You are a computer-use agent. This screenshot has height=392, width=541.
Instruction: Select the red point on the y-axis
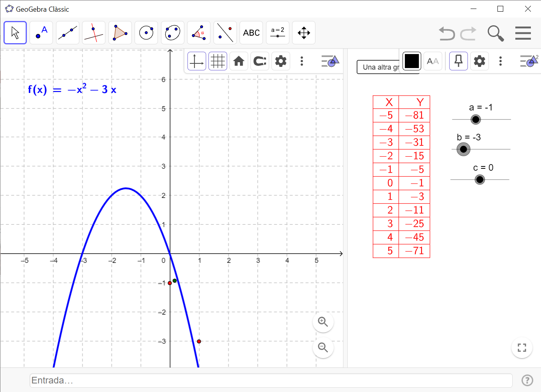pyautogui.click(x=170, y=283)
